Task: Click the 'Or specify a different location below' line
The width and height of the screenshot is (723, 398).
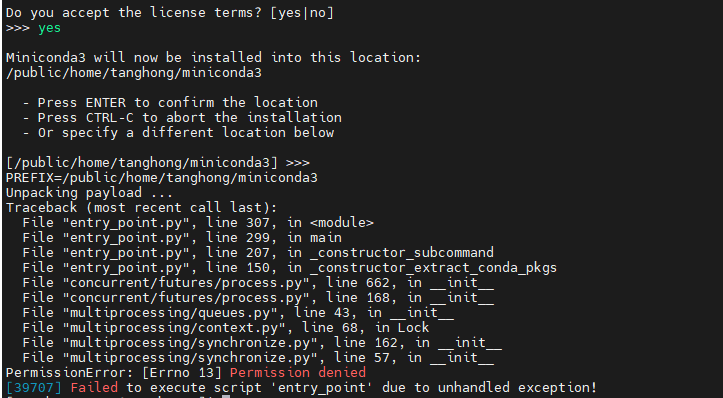Action: point(178,133)
